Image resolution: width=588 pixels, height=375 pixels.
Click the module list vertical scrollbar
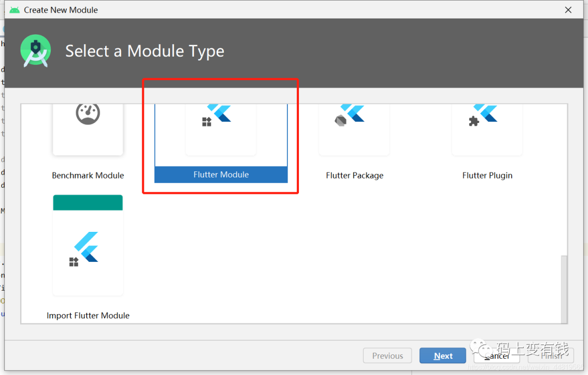coord(564,289)
